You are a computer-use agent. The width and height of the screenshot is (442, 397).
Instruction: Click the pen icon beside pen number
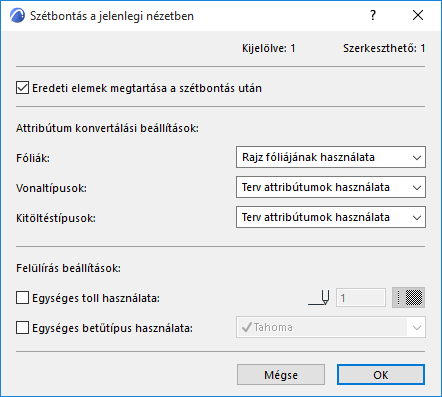coord(319,298)
